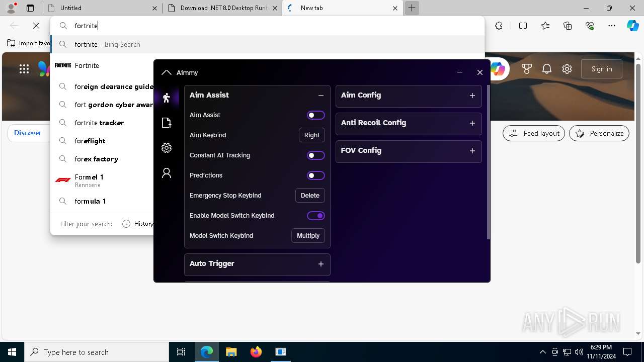Viewport: 644px width, 362px height.
Task: Open the gear Settings sidebar icon in Aimmy
Action: 167,148
